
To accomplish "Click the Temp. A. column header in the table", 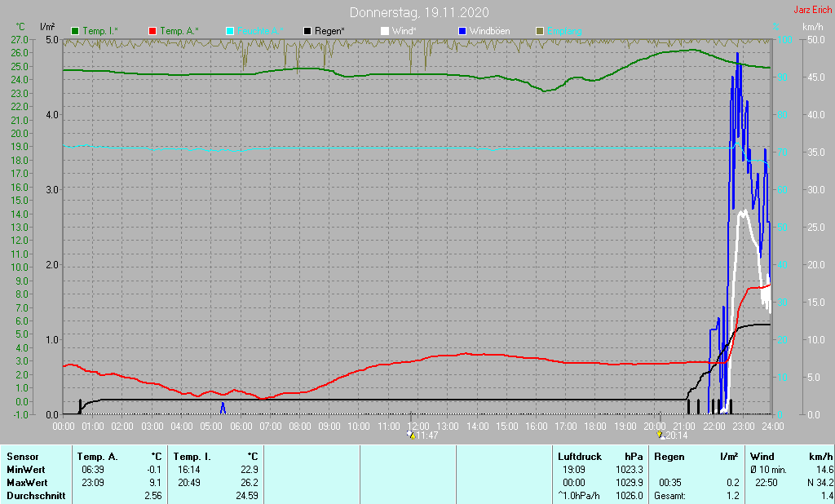I will pyautogui.click(x=97, y=457).
